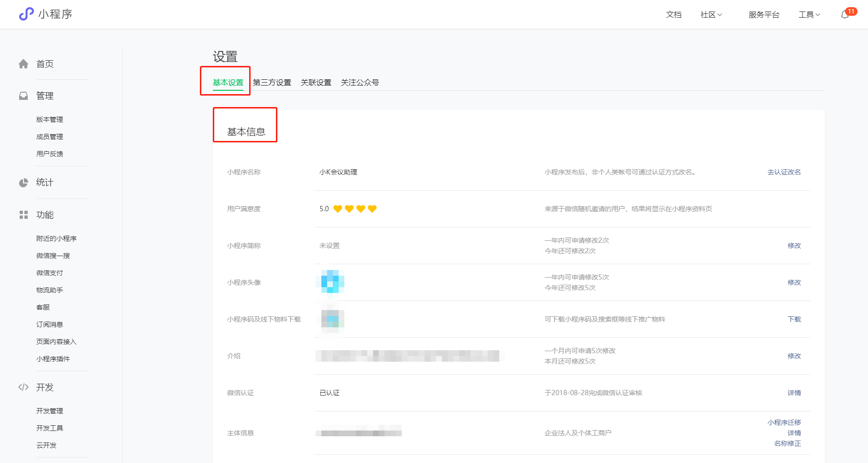Click 下载 for 小程序码 materials
The height and width of the screenshot is (463, 868).
click(794, 319)
